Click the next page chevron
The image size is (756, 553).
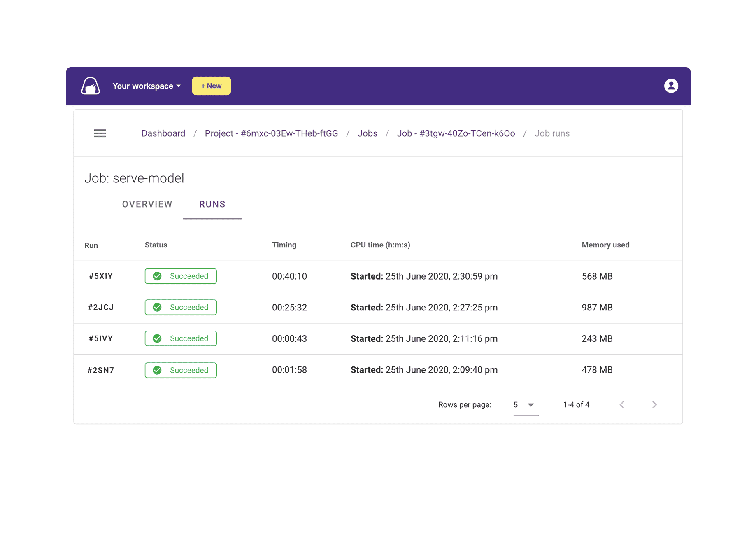(654, 404)
